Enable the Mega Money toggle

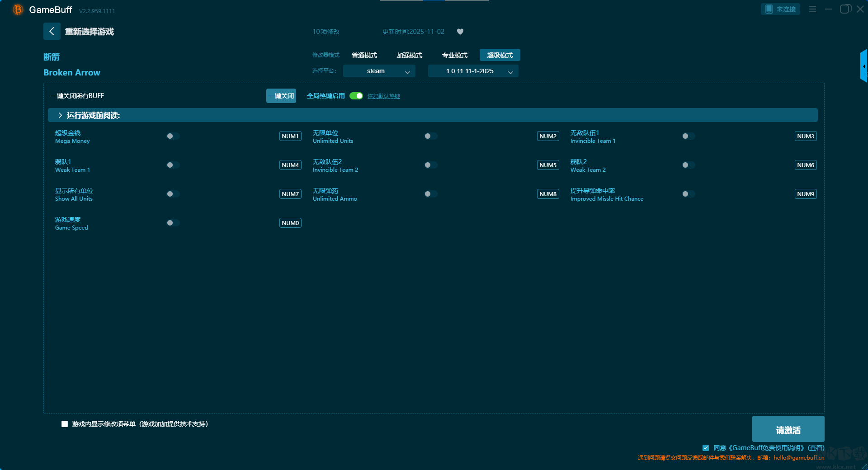coord(173,136)
